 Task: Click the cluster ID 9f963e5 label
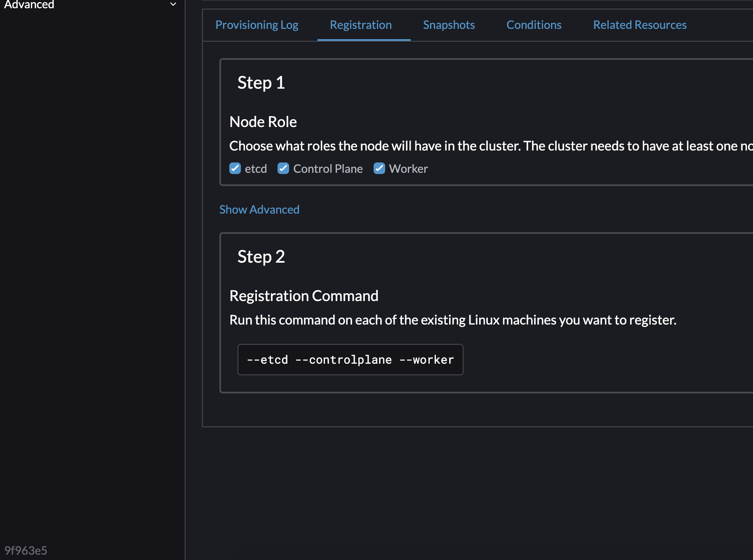pyautogui.click(x=26, y=550)
